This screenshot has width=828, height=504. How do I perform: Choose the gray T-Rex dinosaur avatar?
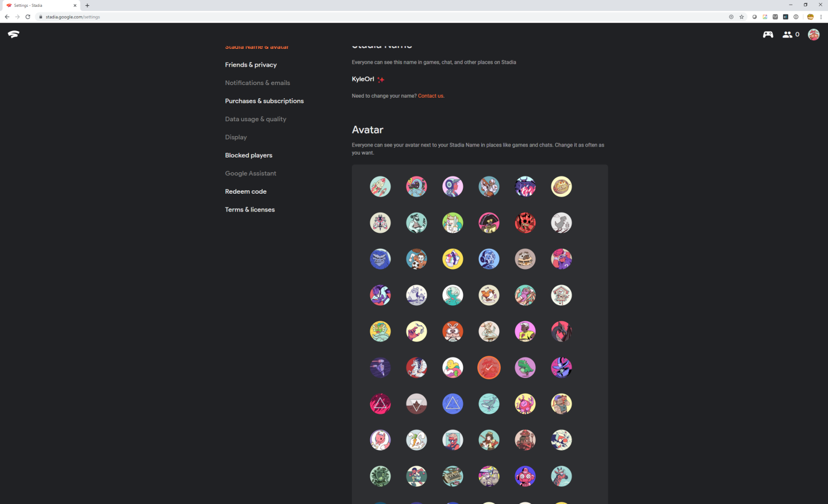(561, 223)
